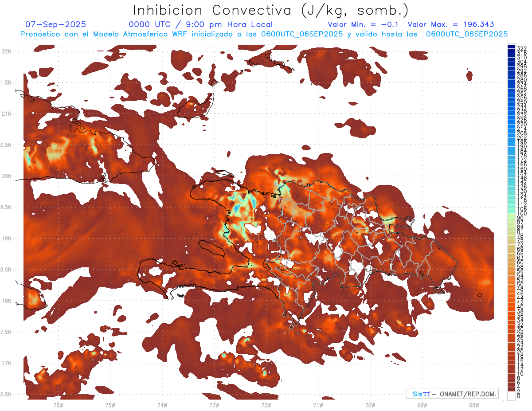Click the 68W longitude axis label
Screen dimensions: 532x411
474,404
